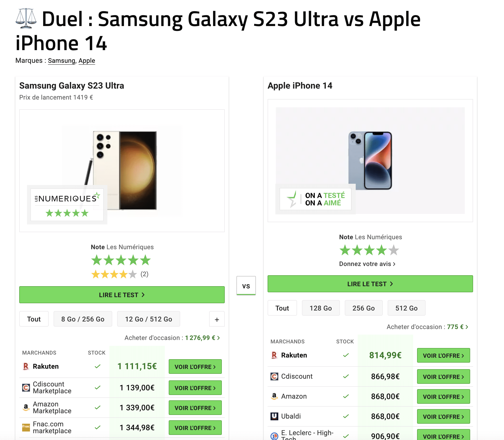The image size is (504, 440).
Task: Click "Lire le test" for Samsung Galaxy S23 Ultra
Action: [x=122, y=295]
